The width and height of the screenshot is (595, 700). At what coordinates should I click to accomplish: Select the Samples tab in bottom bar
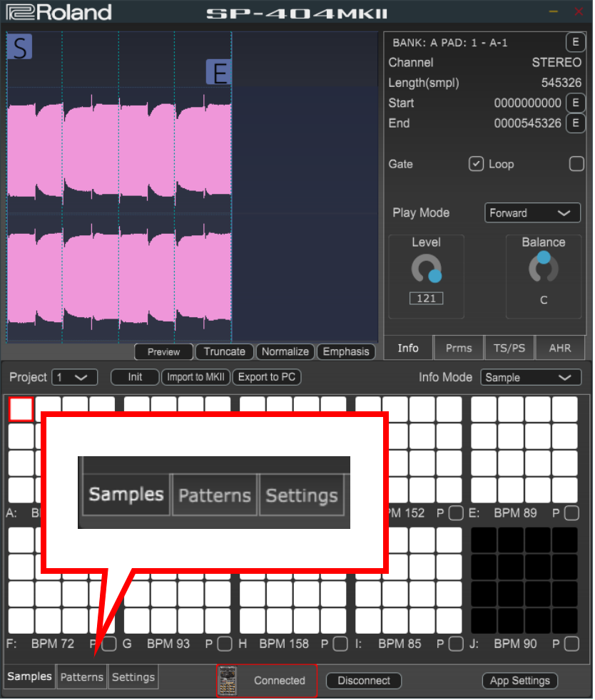[x=30, y=678]
